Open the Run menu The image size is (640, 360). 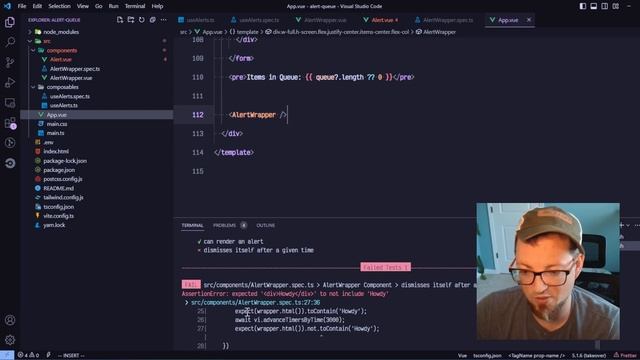(113, 6)
